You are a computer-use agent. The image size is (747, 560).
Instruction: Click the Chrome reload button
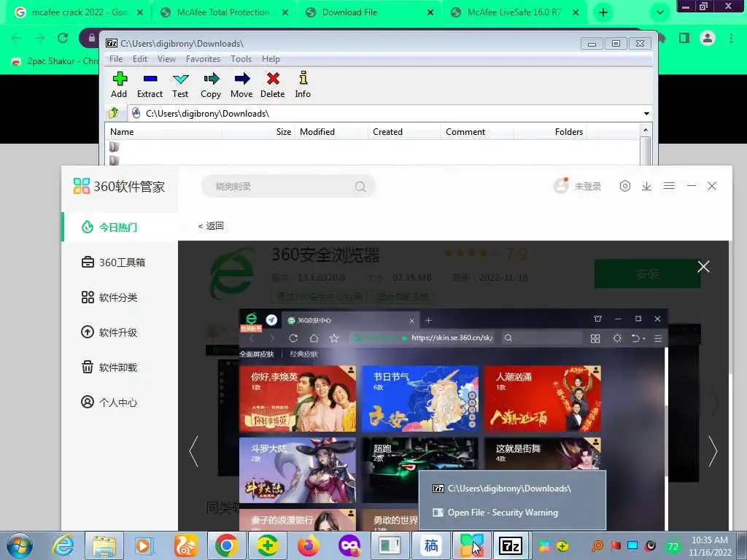click(63, 38)
